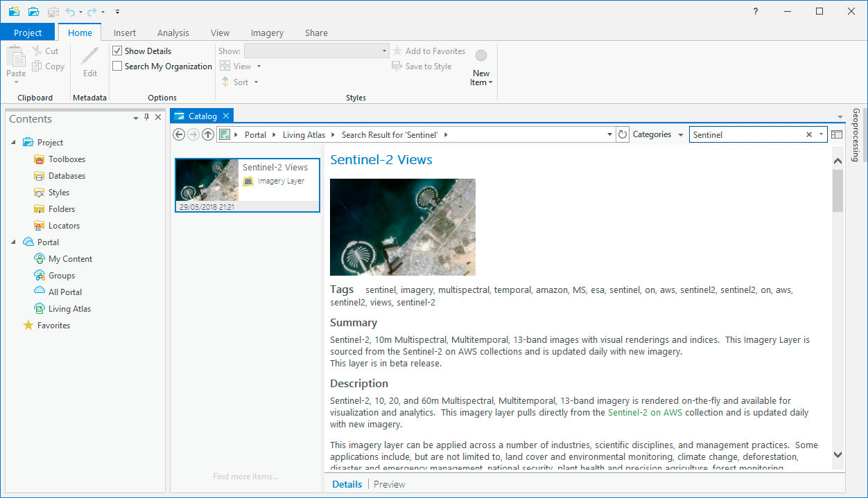
Task: Open the quick access toolbar customize dropdown
Action: point(117,12)
